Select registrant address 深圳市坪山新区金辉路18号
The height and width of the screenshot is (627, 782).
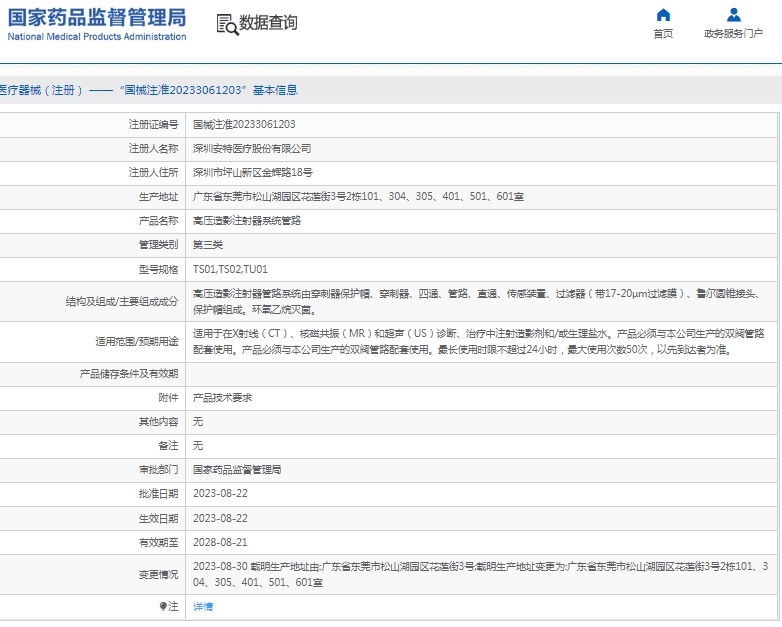point(252,173)
